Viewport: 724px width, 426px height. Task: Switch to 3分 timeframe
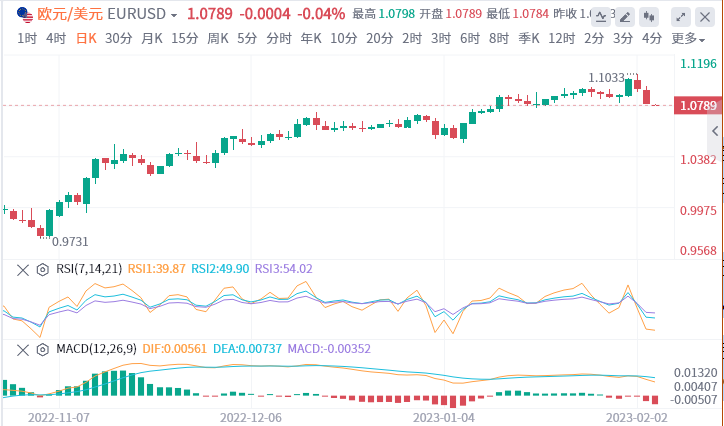[623, 38]
